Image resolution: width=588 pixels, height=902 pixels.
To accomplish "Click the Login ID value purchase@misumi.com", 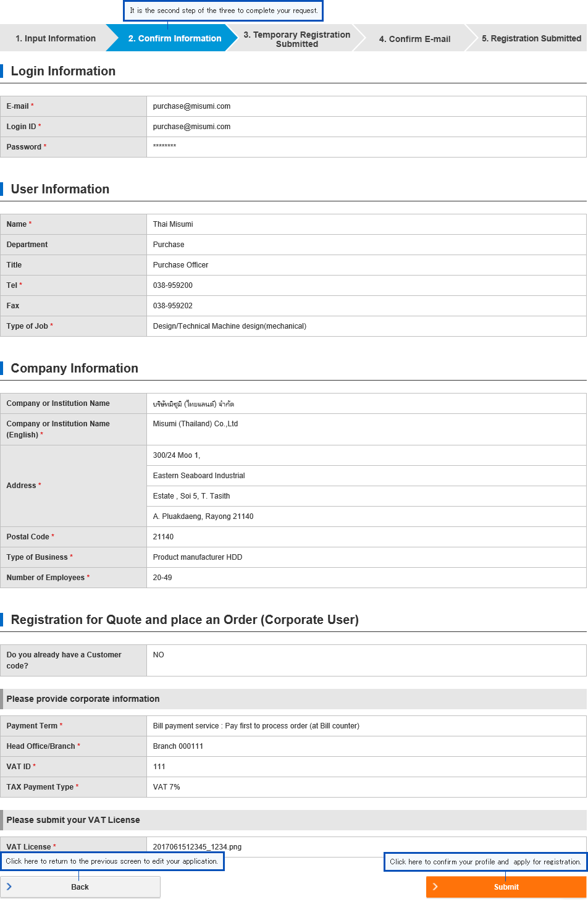I will point(191,127).
